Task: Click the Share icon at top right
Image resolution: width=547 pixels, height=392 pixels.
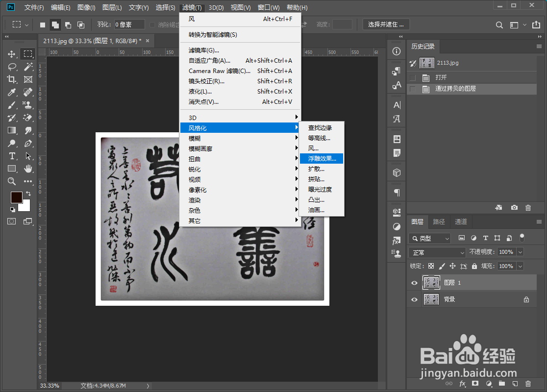Action: pyautogui.click(x=536, y=24)
